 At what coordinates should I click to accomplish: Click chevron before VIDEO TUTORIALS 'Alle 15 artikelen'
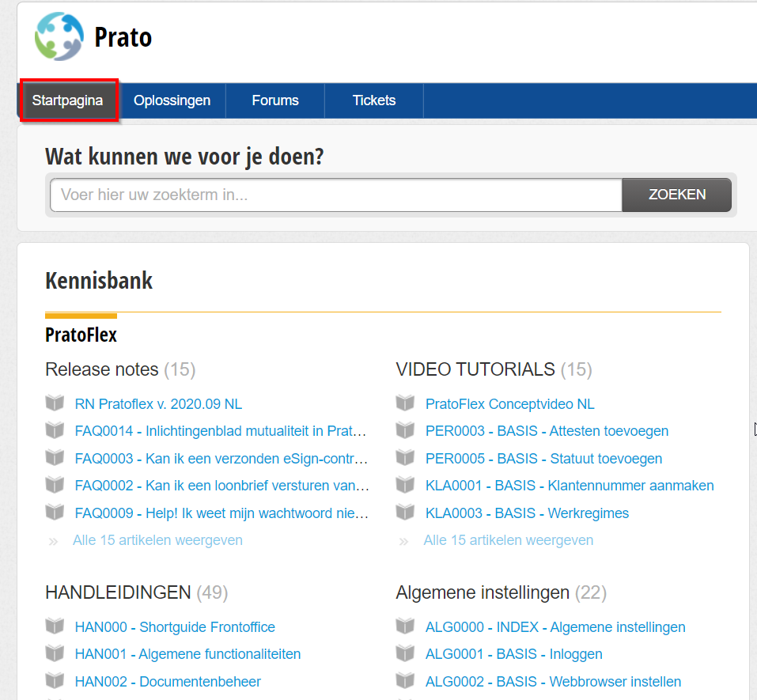pos(403,542)
